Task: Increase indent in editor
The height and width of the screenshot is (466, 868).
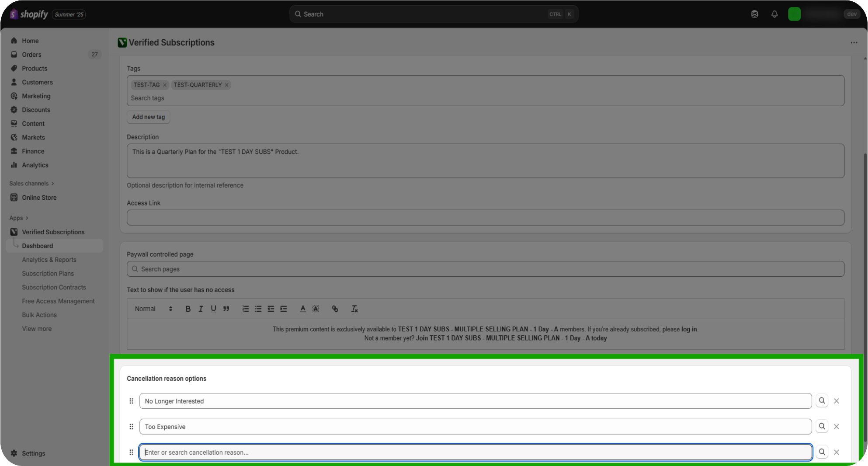Action: click(x=284, y=309)
